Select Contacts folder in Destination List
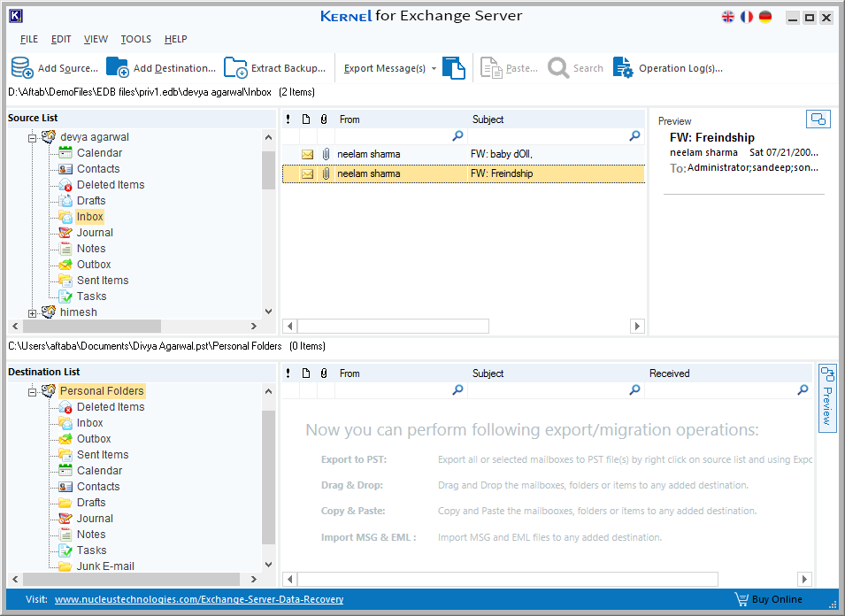Image resolution: width=845 pixels, height=616 pixels. point(98,487)
